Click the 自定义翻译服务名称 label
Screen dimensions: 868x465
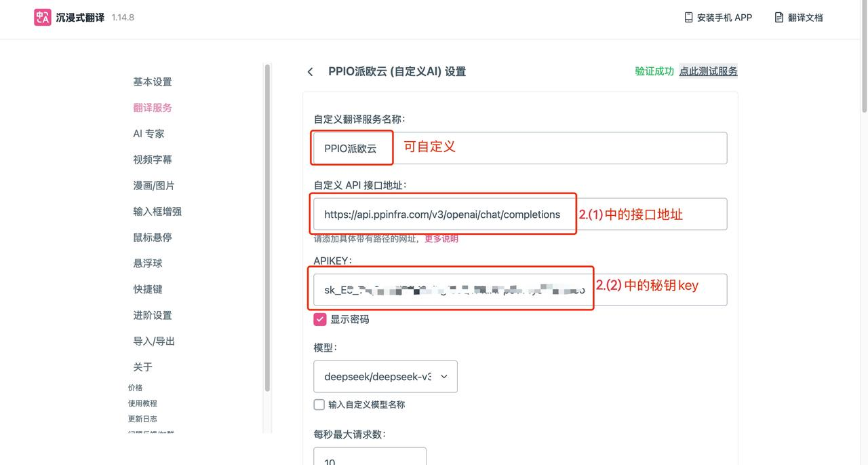pos(359,119)
